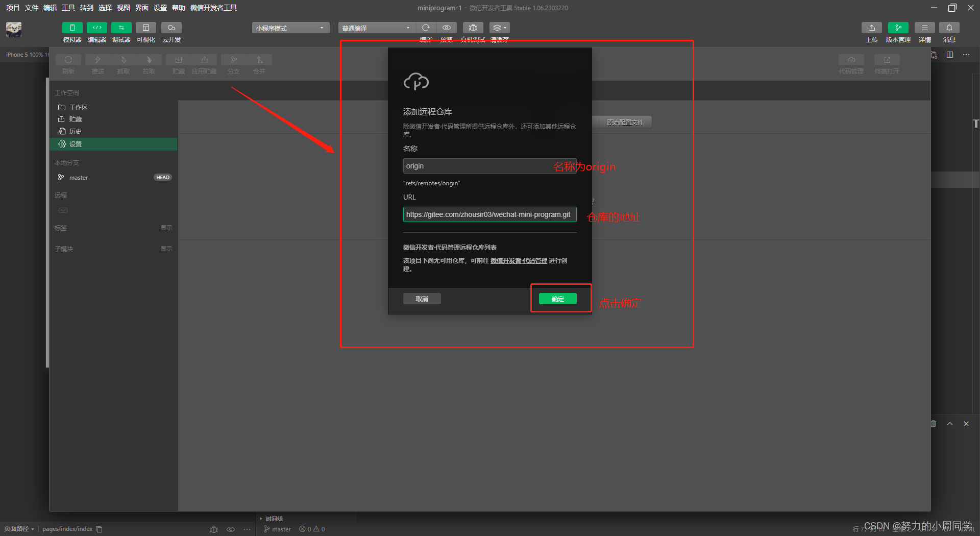Open the 页面路径 dropdown in status bar
Image resolution: width=980 pixels, height=536 pixels.
(x=19, y=529)
